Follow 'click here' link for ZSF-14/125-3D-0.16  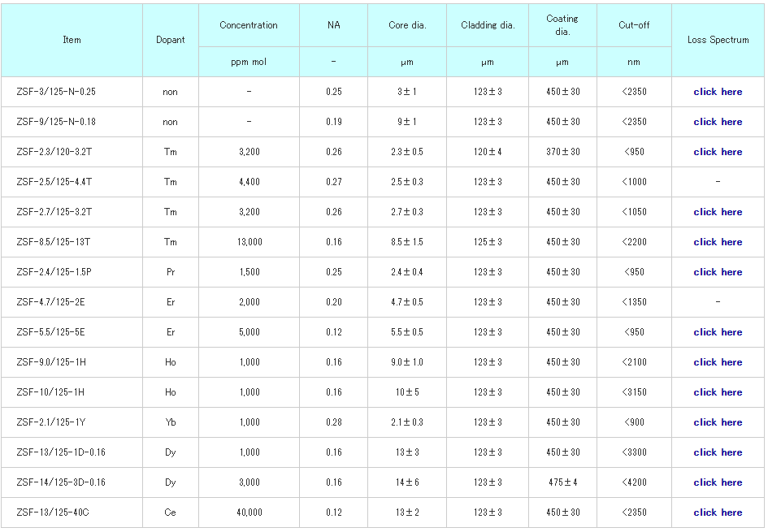718,482
